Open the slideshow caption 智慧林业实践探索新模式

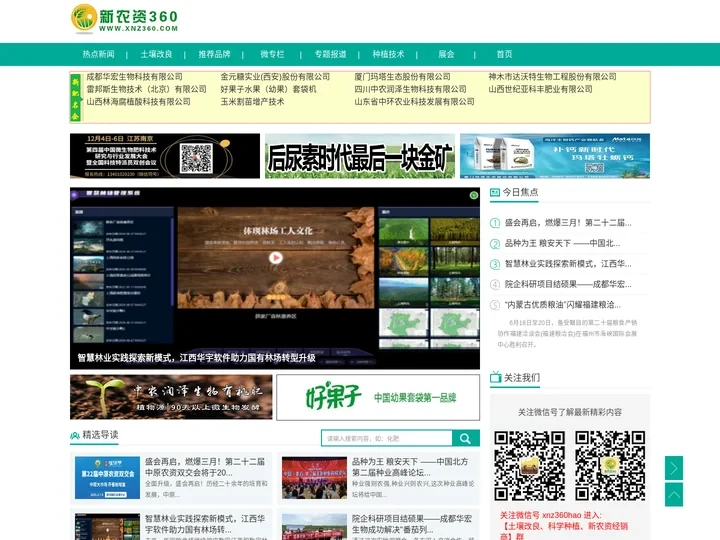pyautogui.click(x=196, y=358)
